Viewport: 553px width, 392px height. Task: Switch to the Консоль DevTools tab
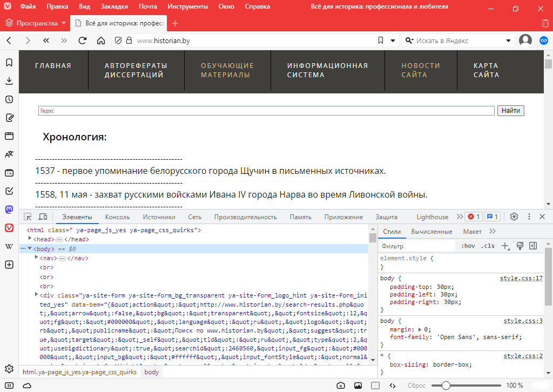pyautogui.click(x=117, y=217)
